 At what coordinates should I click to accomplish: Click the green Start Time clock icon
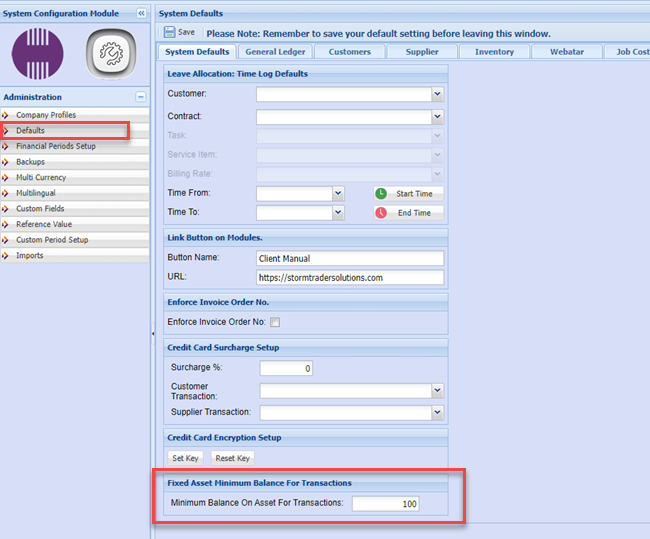pos(381,193)
